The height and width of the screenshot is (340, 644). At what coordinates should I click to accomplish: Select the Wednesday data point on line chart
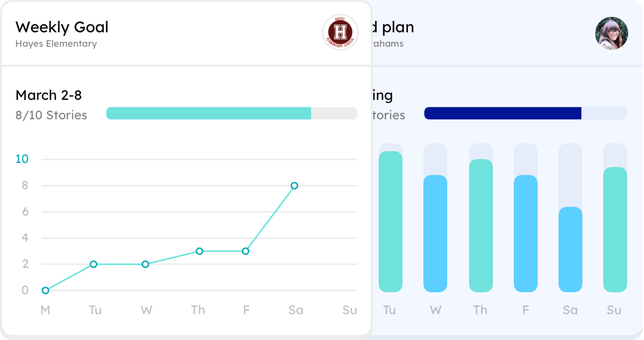point(145,264)
